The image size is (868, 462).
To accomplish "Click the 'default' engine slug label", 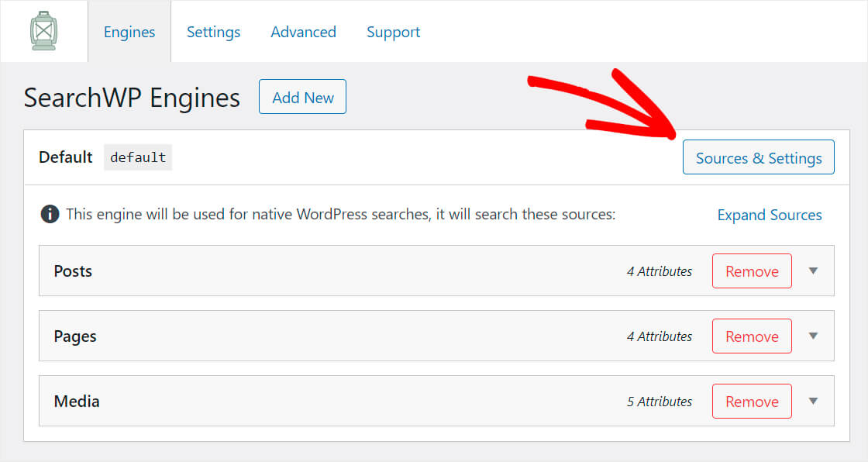I will click(138, 157).
